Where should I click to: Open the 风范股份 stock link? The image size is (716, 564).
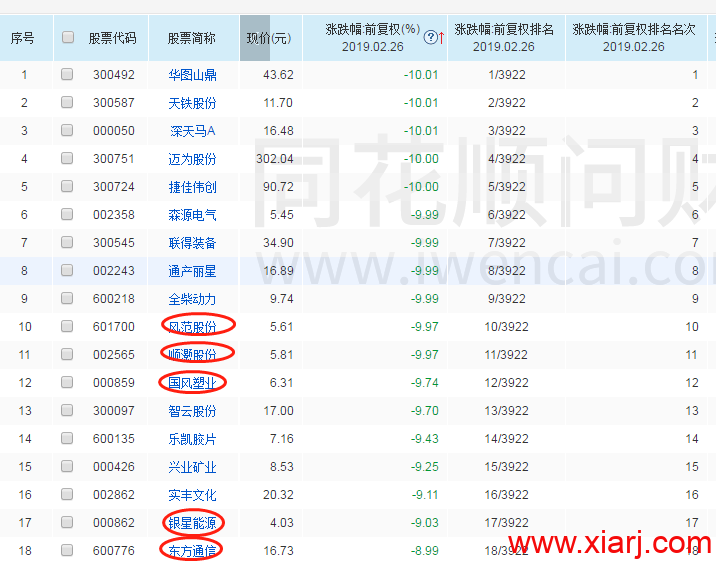click(192, 327)
